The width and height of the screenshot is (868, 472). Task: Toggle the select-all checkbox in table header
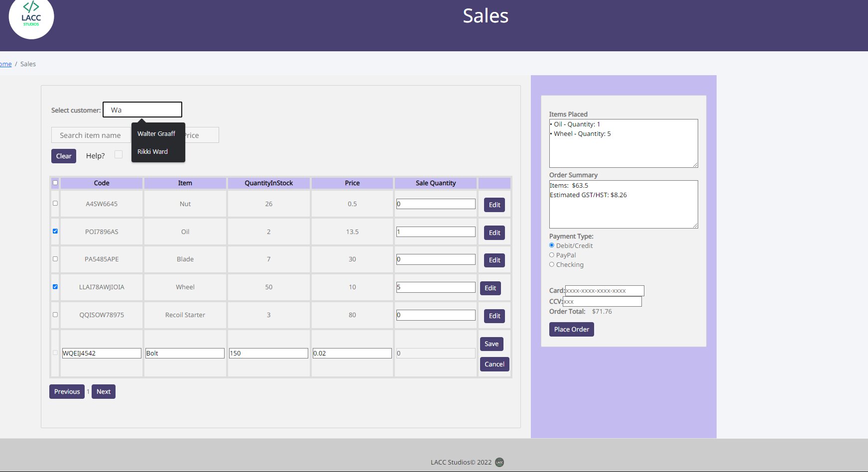[55, 183]
